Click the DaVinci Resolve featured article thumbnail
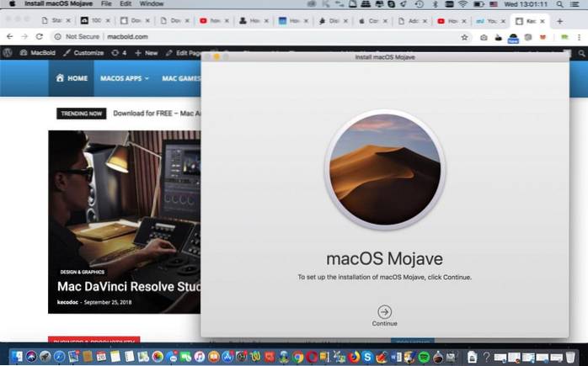 [124, 198]
